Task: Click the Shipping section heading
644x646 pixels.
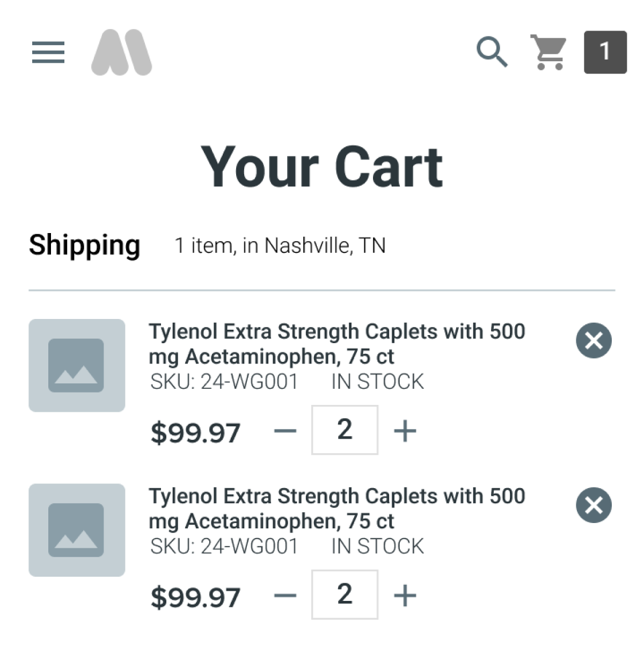Action: pyautogui.click(x=85, y=245)
